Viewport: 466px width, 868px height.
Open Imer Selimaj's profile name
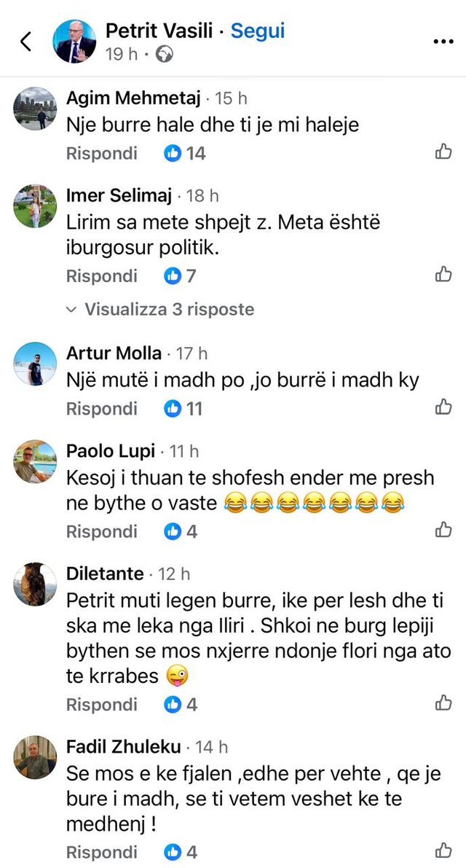click(119, 196)
